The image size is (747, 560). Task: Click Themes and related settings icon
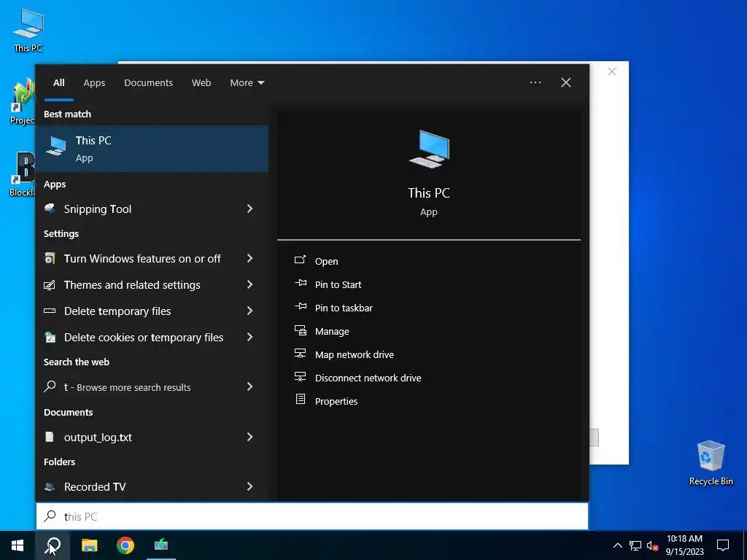[50, 285]
